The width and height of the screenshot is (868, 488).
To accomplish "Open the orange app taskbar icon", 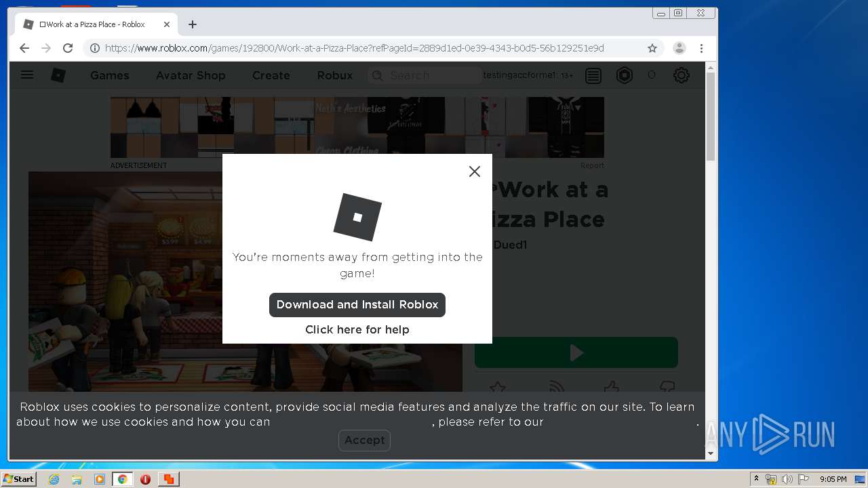I will coord(169,479).
